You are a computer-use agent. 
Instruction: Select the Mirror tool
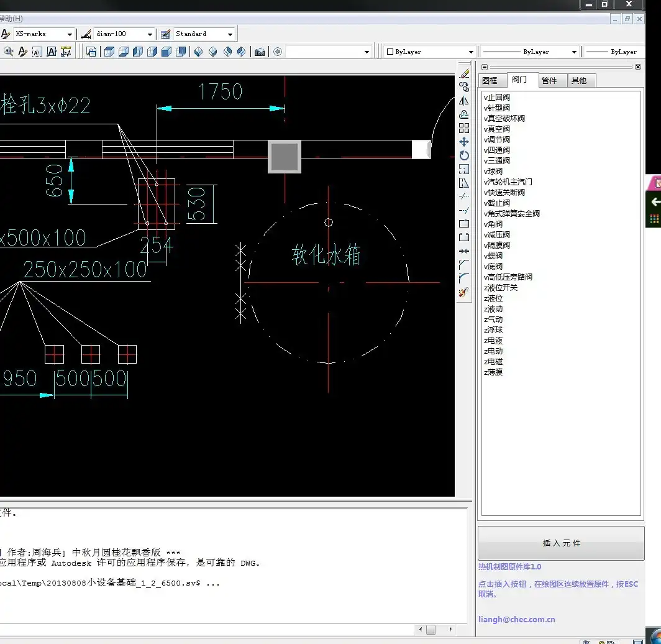(x=464, y=101)
